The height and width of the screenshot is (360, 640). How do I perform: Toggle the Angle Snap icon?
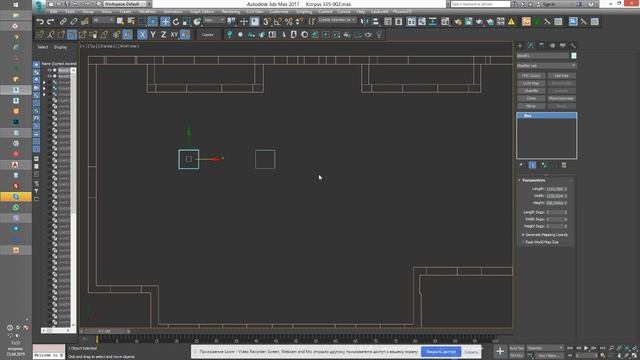278,22
